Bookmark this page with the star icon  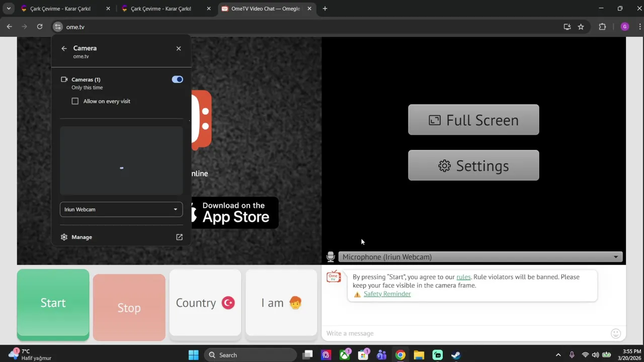pyautogui.click(x=581, y=27)
